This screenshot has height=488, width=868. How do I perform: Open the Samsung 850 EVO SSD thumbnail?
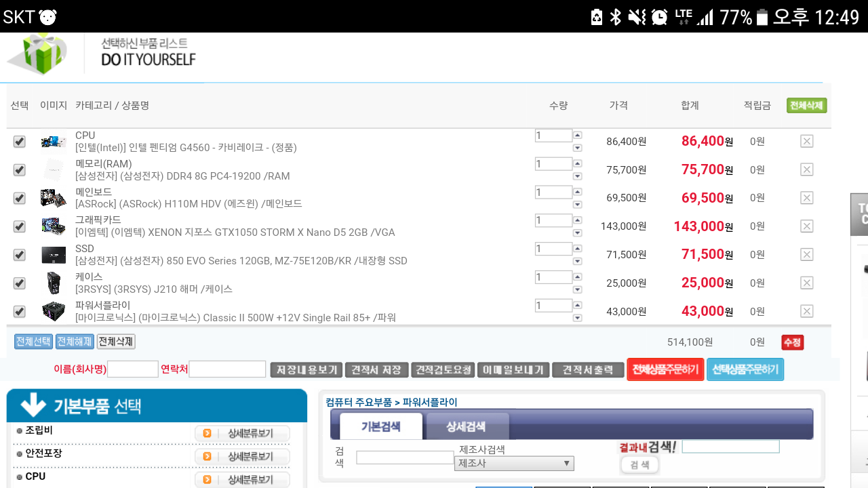[54, 255]
